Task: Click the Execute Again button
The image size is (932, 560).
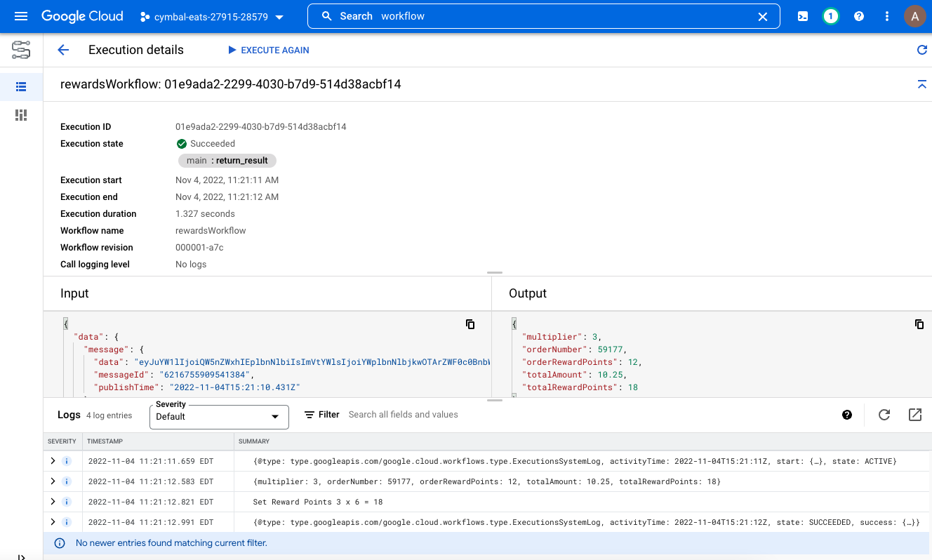Action: 269,50
